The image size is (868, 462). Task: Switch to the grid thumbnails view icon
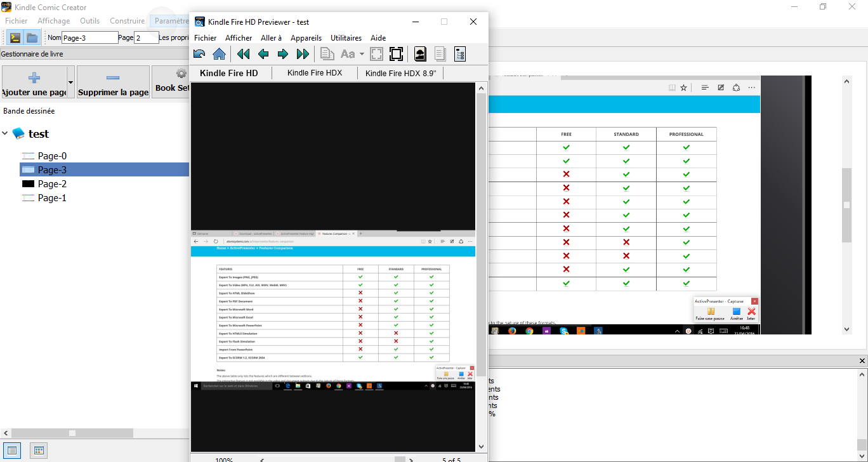(x=39, y=451)
